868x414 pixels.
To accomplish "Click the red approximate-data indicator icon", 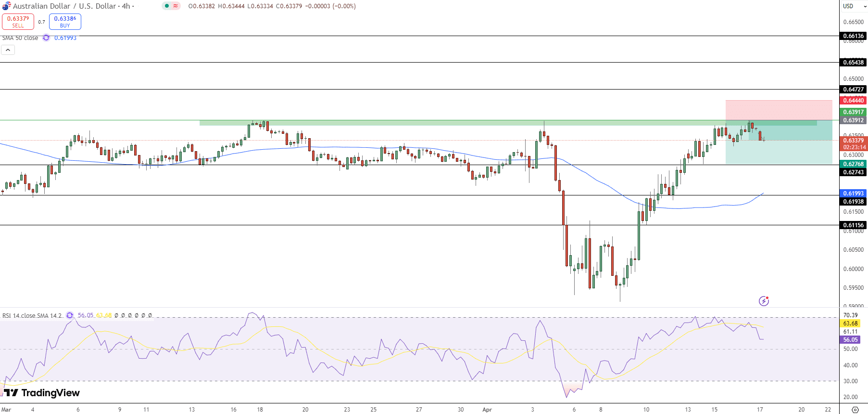I will (x=176, y=6).
